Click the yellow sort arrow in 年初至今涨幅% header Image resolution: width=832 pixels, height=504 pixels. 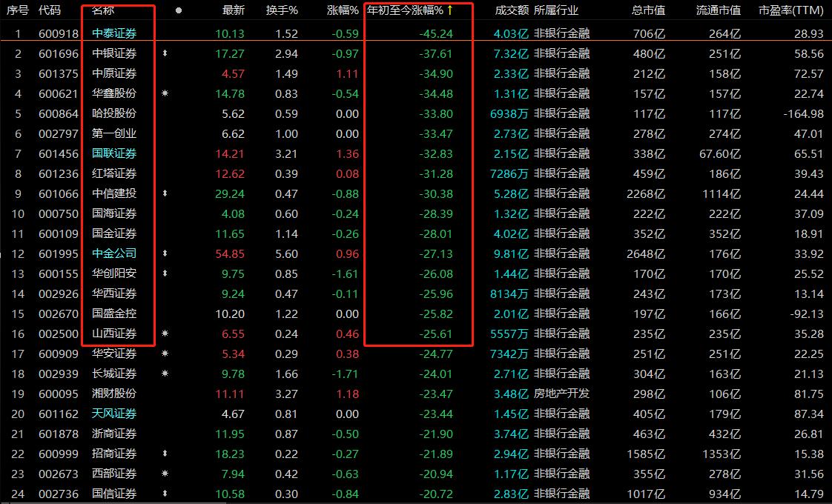point(450,10)
